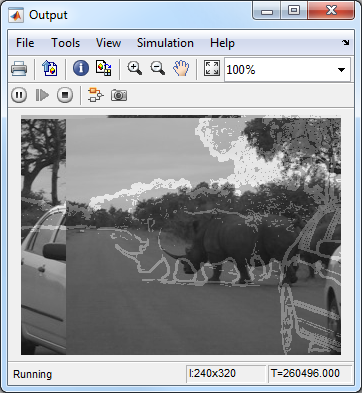Open the View menu

108,43
